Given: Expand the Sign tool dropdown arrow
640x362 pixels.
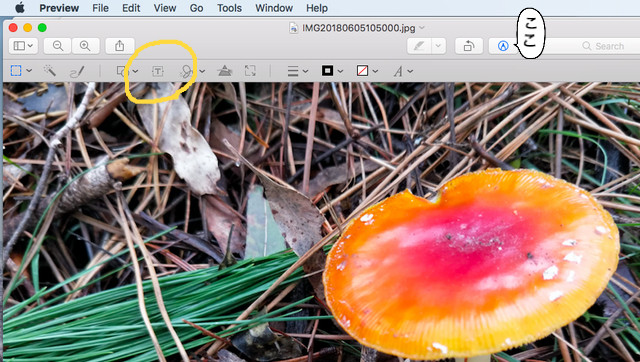Looking at the screenshot, I should point(202,71).
